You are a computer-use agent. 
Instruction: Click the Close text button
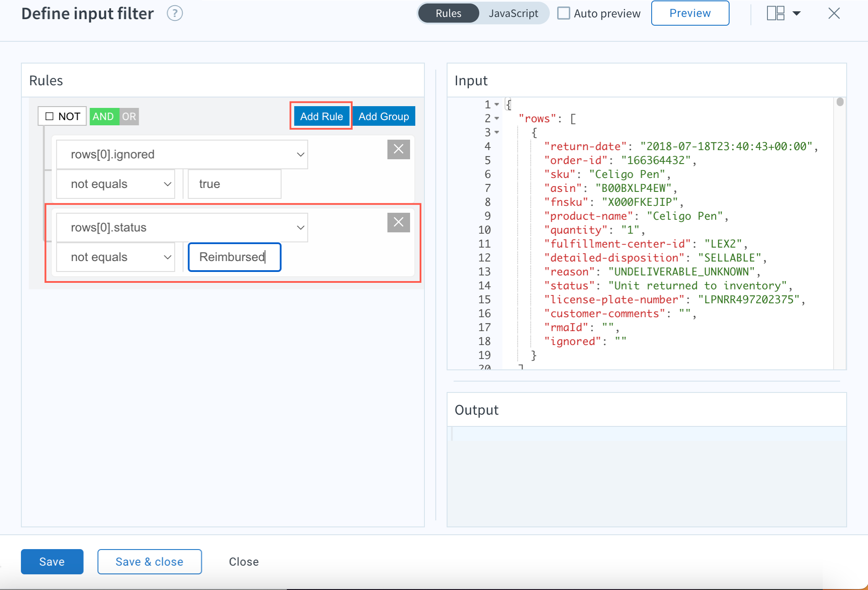pyautogui.click(x=244, y=562)
